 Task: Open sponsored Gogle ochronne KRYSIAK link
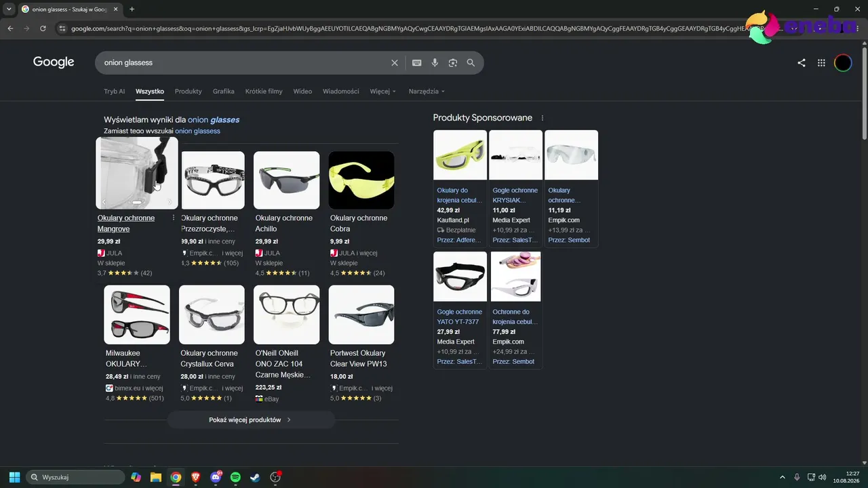coord(515,195)
